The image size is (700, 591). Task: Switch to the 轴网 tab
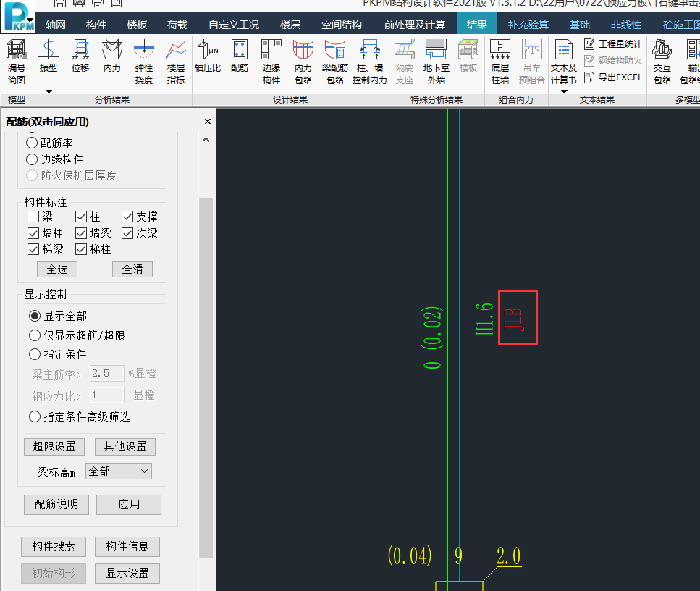pyautogui.click(x=56, y=25)
